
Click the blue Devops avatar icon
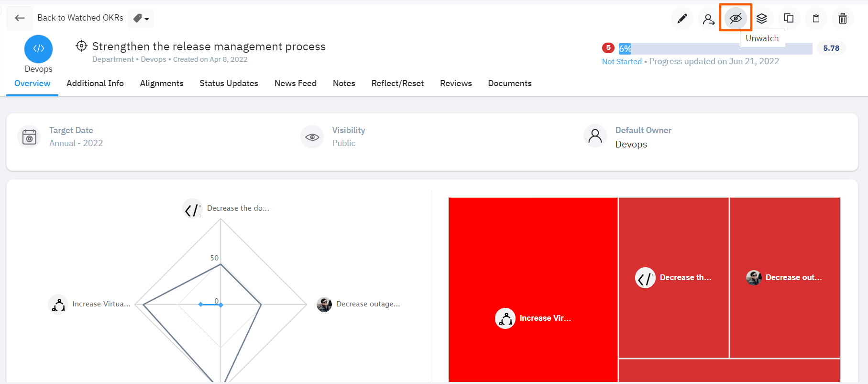click(38, 49)
